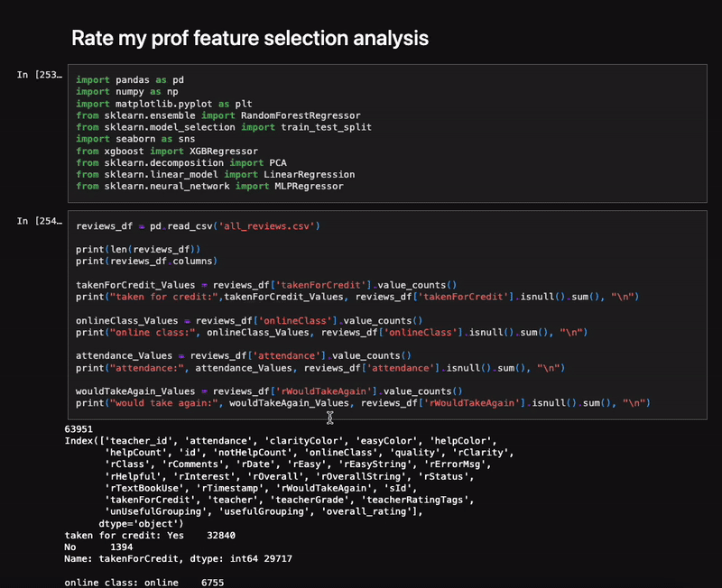722x588 pixels.
Task: Click the takenForCredit_Values assignment line
Action: pos(266,285)
